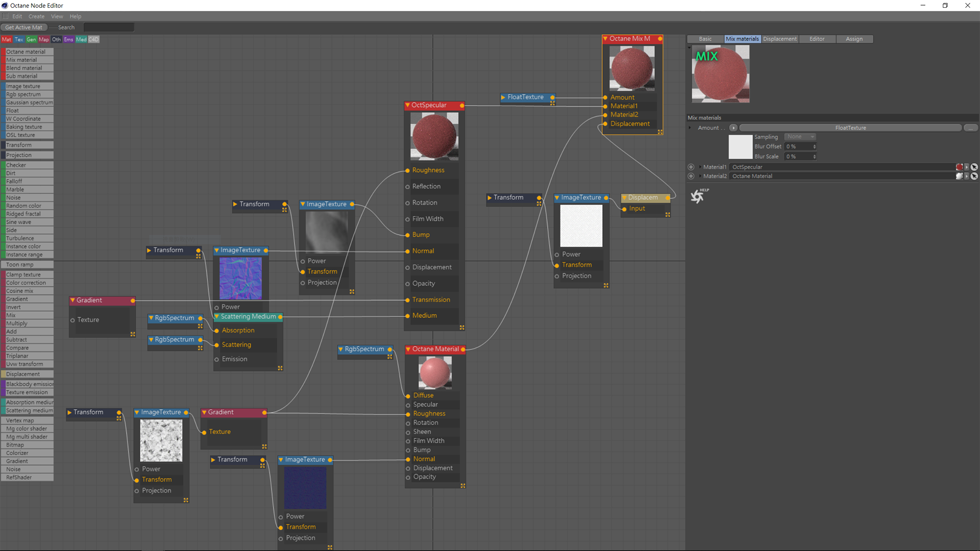The width and height of the screenshot is (980, 551).
Task: Toggle the Tex node filter
Action: 19,39
